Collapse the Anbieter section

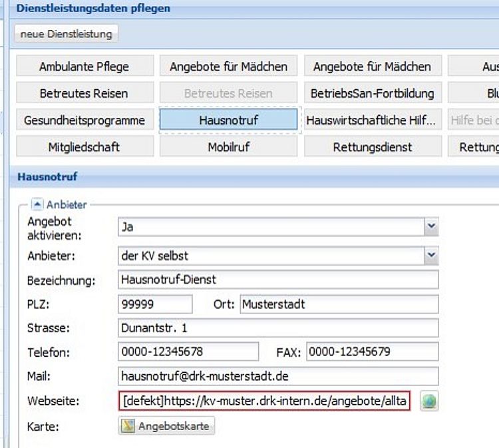tap(37, 204)
